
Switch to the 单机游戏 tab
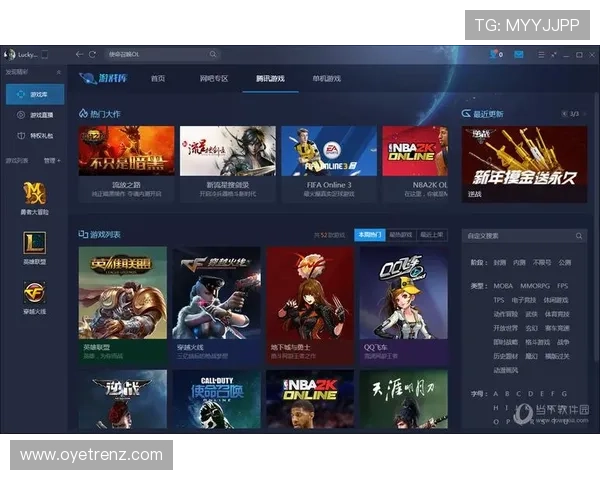[327, 78]
